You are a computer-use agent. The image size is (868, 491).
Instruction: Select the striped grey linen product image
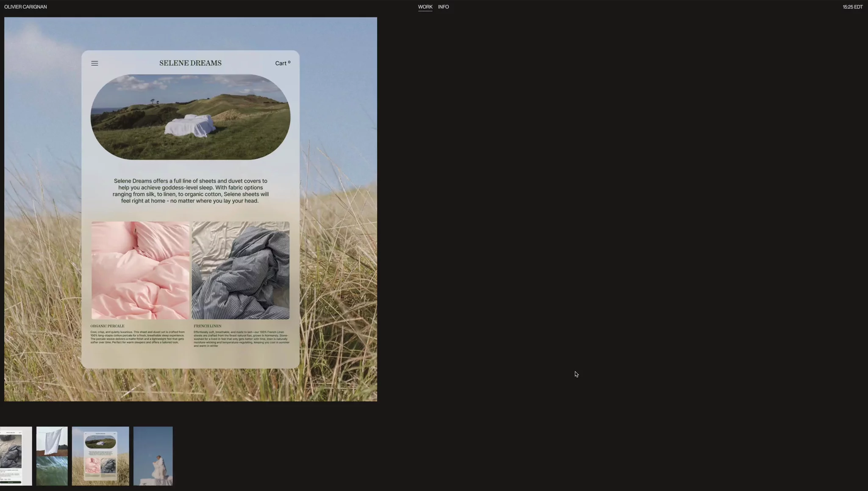pos(240,270)
